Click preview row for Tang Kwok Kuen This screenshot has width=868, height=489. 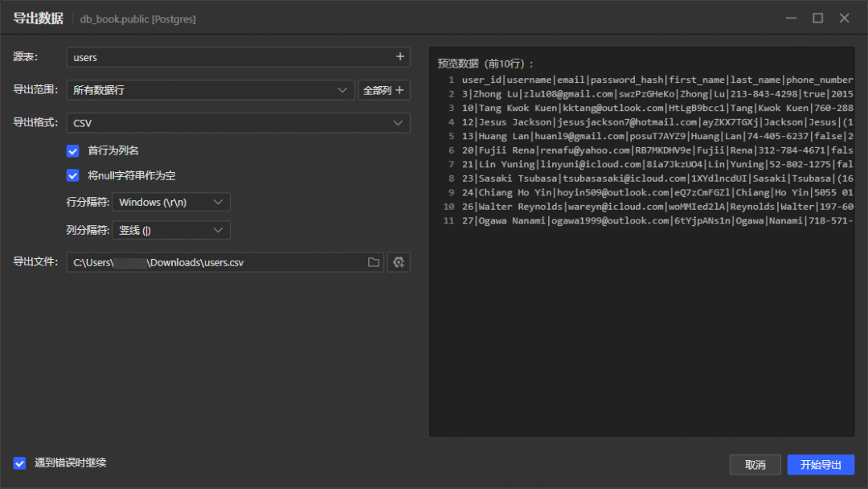coord(657,108)
